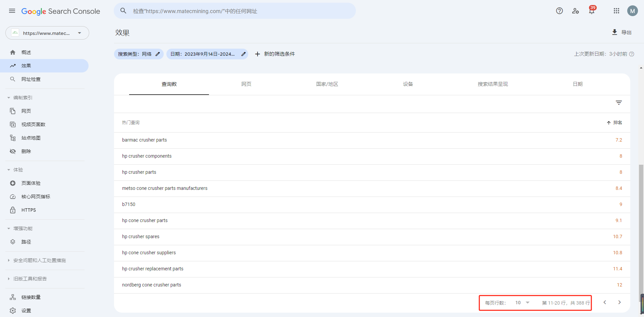Open the Removals item
The image size is (644, 317).
pyautogui.click(x=44, y=151)
